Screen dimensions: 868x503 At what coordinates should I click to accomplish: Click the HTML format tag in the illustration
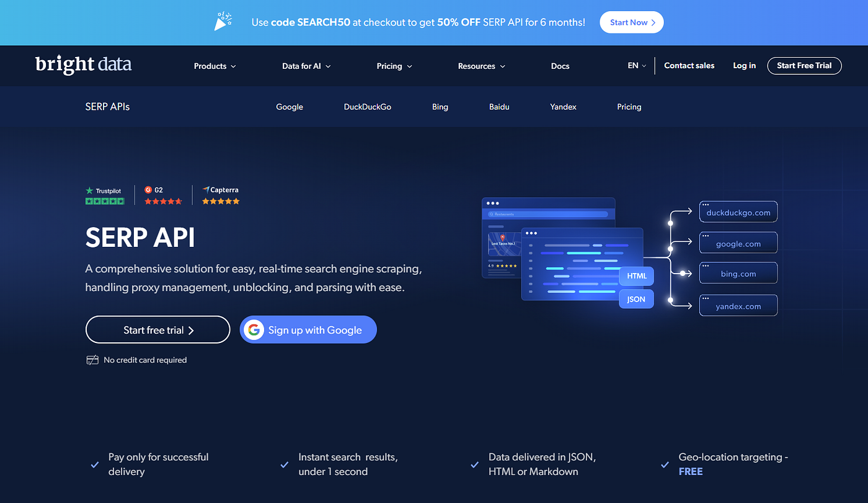click(636, 276)
